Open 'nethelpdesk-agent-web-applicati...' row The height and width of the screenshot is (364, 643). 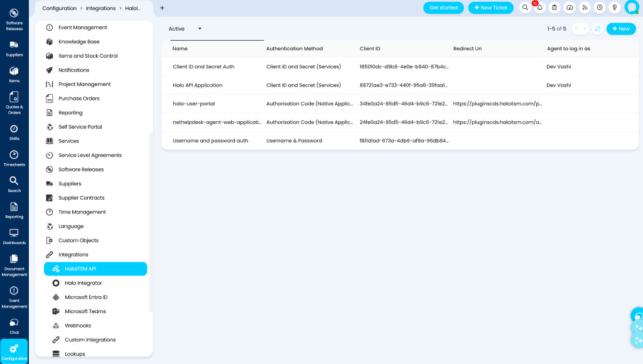[400, 122]
